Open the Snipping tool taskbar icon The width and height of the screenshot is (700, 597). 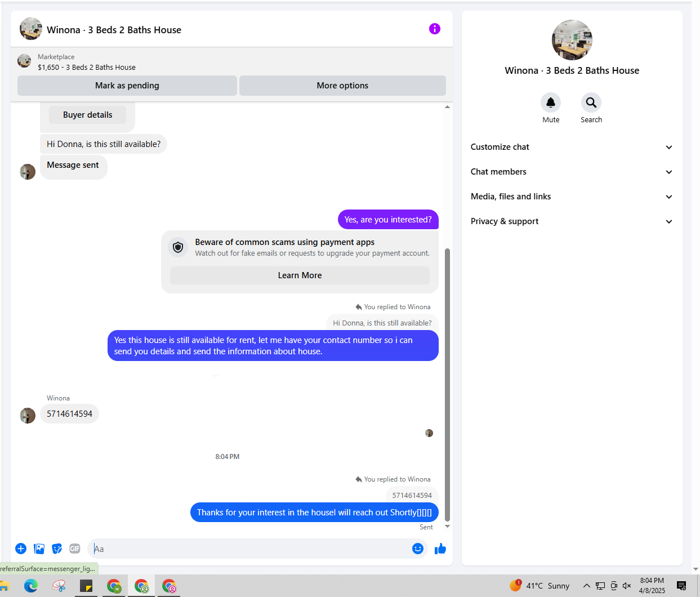[x=59, y=586]
